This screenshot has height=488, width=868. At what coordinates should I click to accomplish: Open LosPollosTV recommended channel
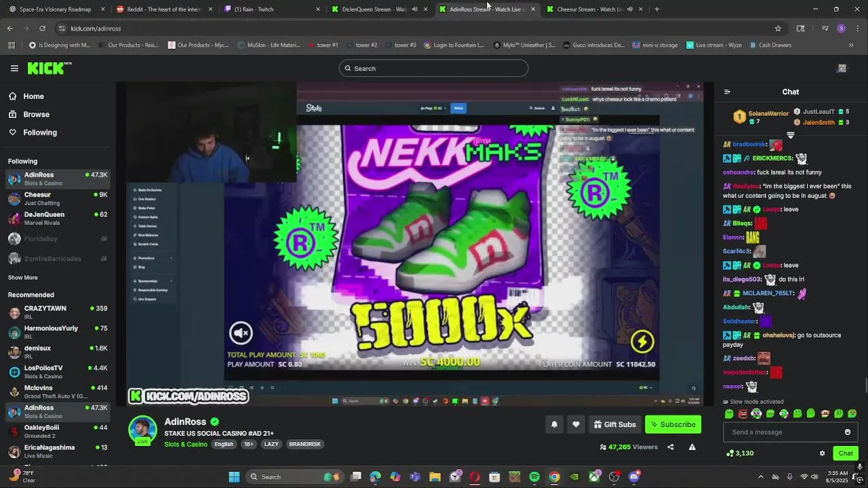click(x=58, y=371)
